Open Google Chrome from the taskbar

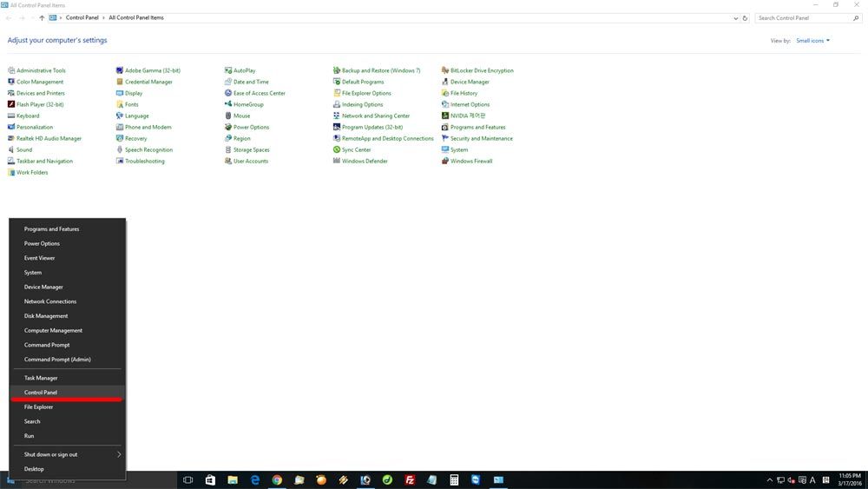click(277, 479)
